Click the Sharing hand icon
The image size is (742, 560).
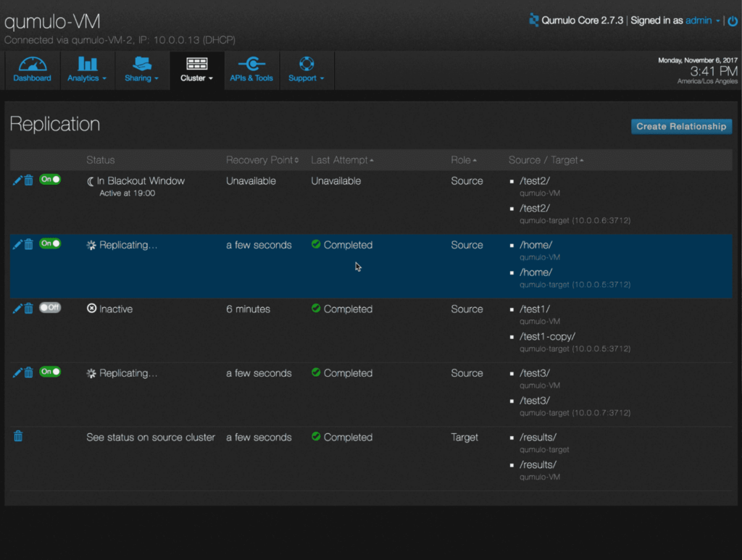coord(141,63)
